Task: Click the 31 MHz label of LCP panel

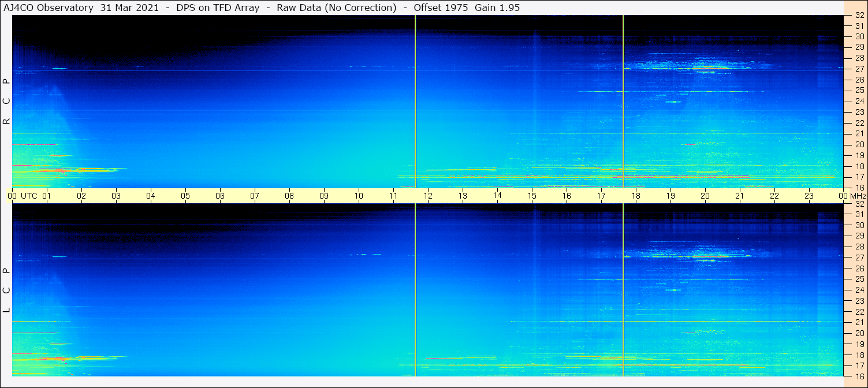Action: click(859, 214)
